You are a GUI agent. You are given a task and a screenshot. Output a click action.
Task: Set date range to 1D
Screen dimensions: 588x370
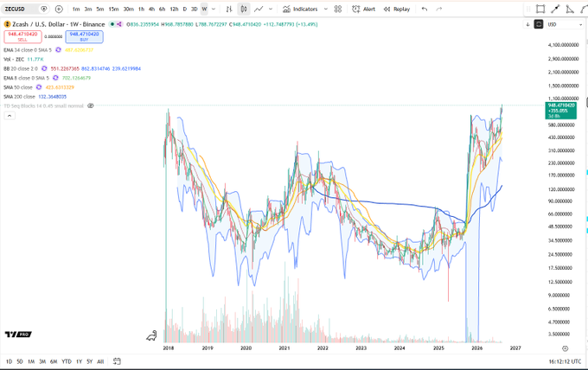point(9,361)
